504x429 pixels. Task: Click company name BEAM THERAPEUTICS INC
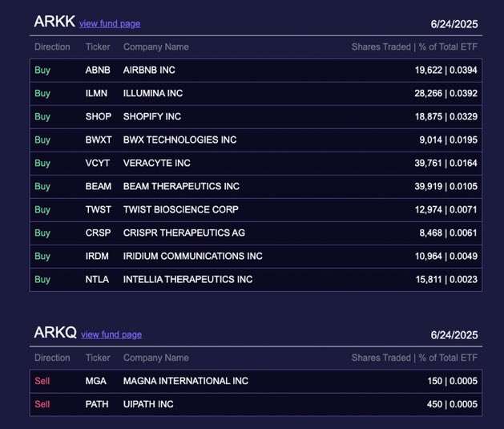pyautogui.click(x=181, y=187)
